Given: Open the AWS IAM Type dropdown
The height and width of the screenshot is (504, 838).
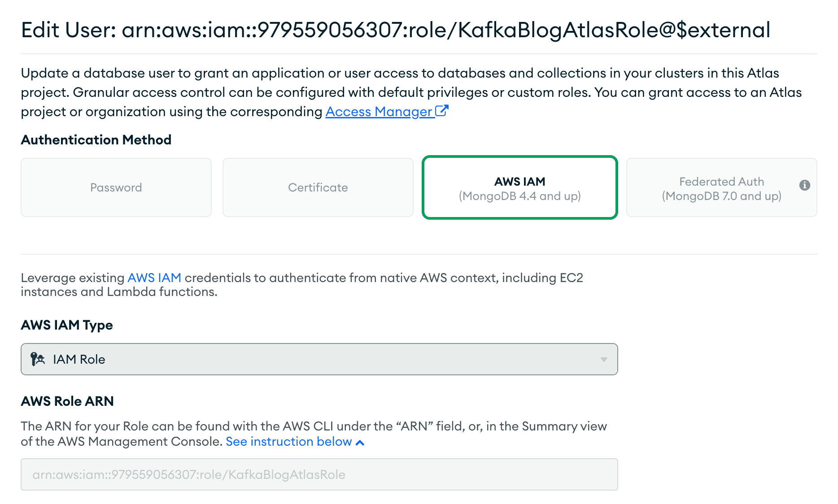Looking at the screenshot, I should coord(319,359).
